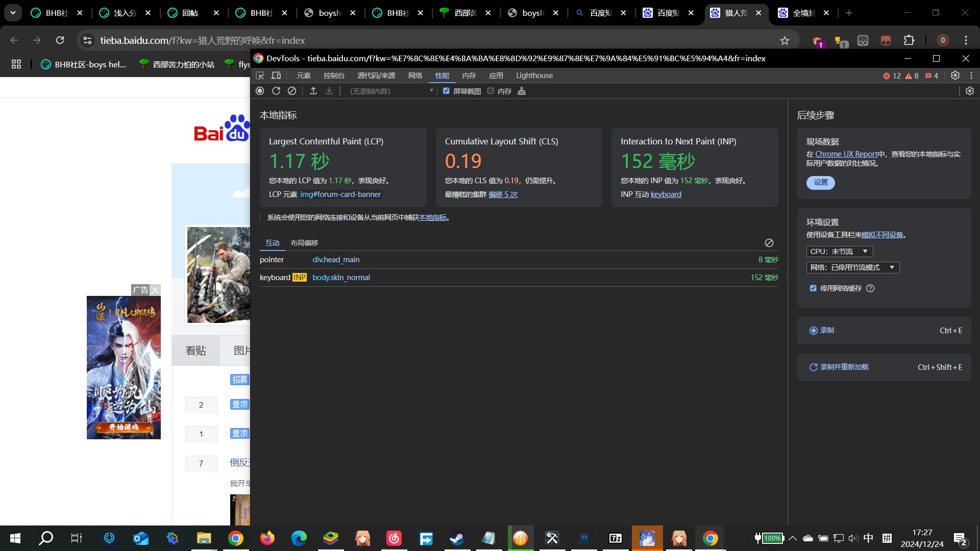The height and width of the screenshot is (551, 980).
Task: Click the 西部苦力怕的小站 bookmark
Action: [x=177, y=64]
